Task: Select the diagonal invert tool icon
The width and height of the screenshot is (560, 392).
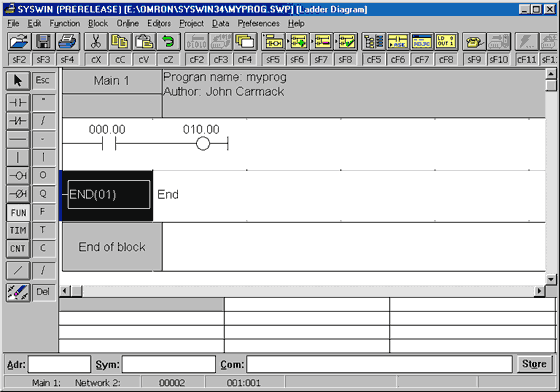Action: coord(18,270)
